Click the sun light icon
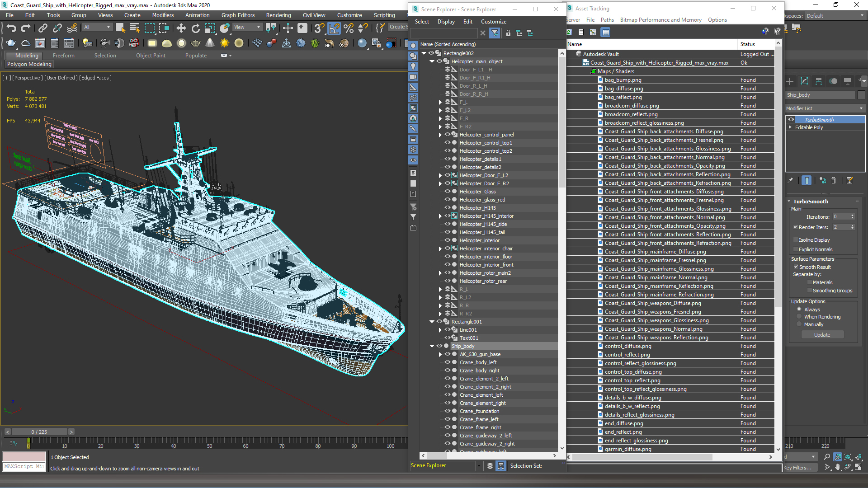The width and height of the screenshot is (868, 488). pos(225,43)
